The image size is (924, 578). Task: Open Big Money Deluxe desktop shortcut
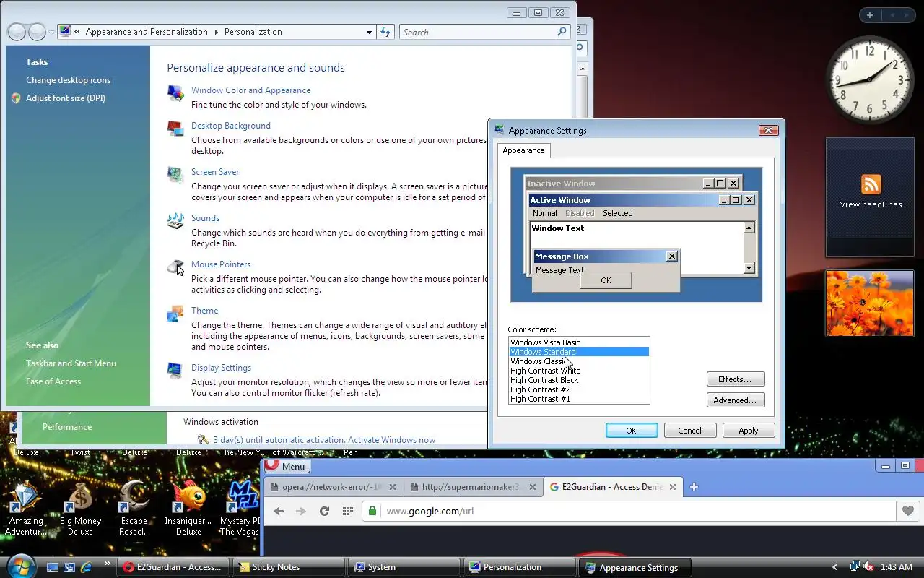[x=80, y=509]
